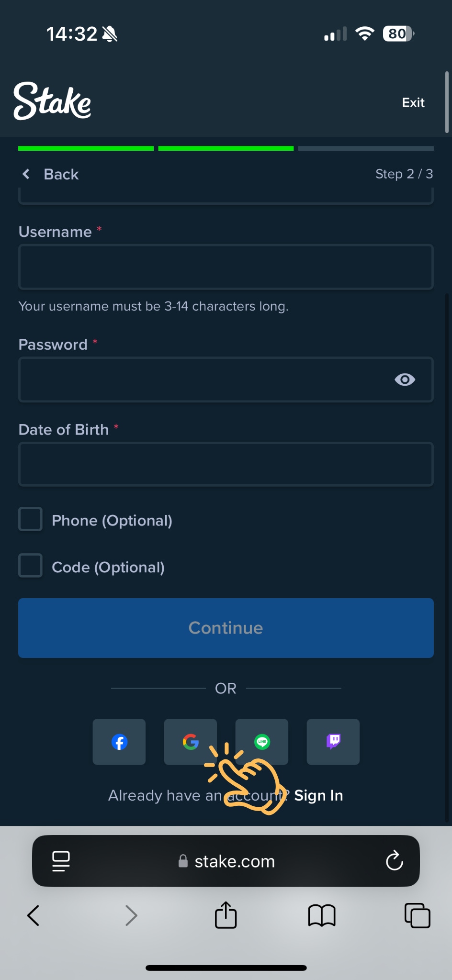Enable the Phone (Optional) checkbox
452x980 pixels.
(30, 519)
